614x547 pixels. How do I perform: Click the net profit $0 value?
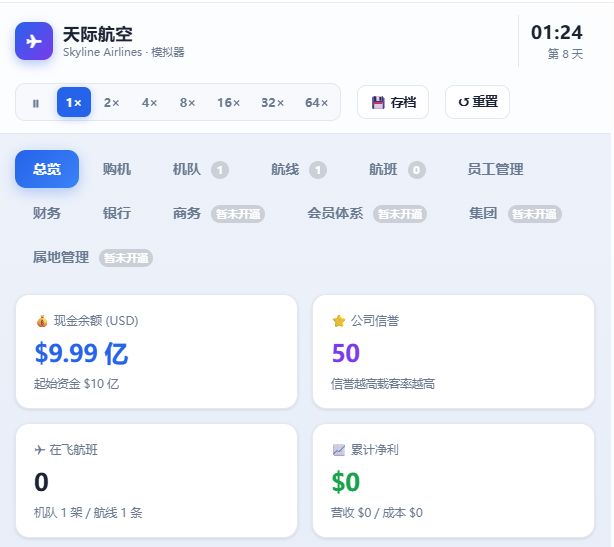tap(346, 482)
